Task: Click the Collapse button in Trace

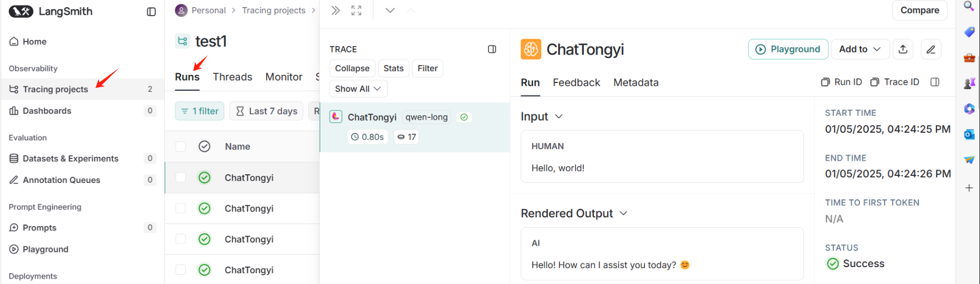Action: coord(352,68)
